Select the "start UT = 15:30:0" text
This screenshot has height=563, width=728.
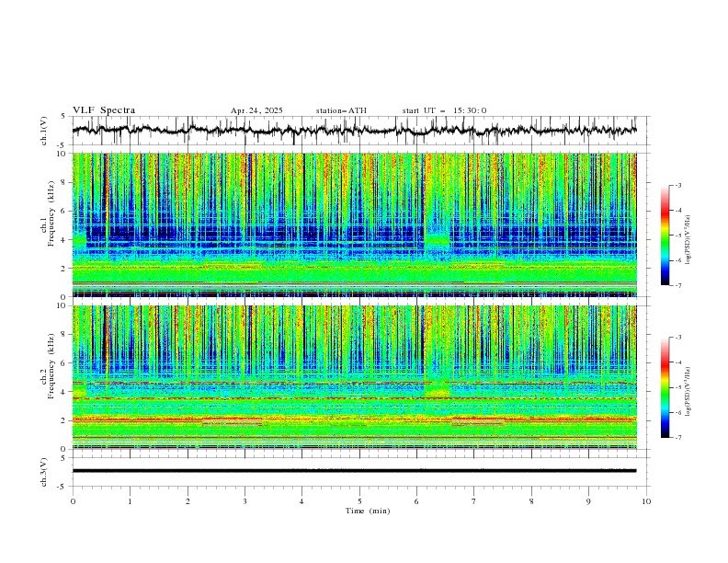pos(444,110)
